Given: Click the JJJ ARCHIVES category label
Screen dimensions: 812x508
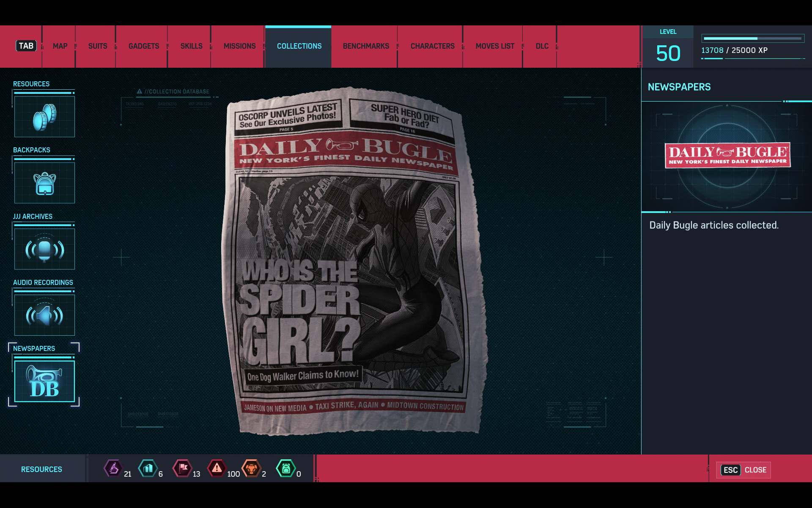Looking at the screenshot, I should (x=33, y=216).
